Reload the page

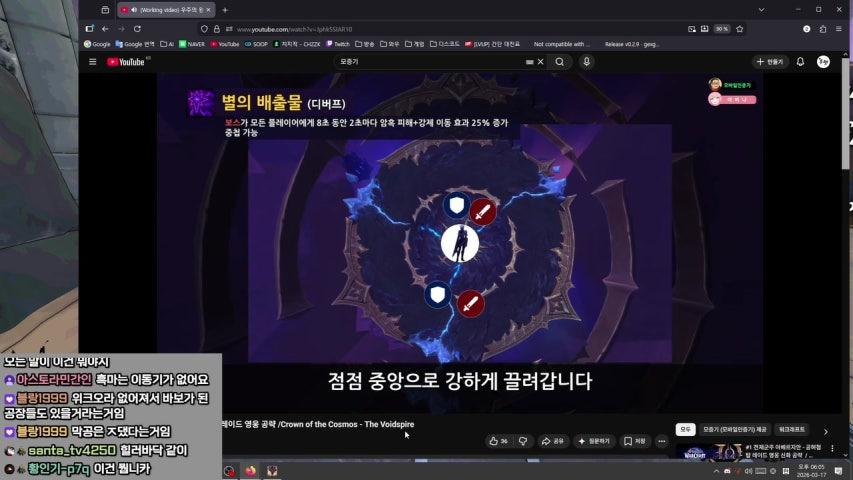(138, 29)
